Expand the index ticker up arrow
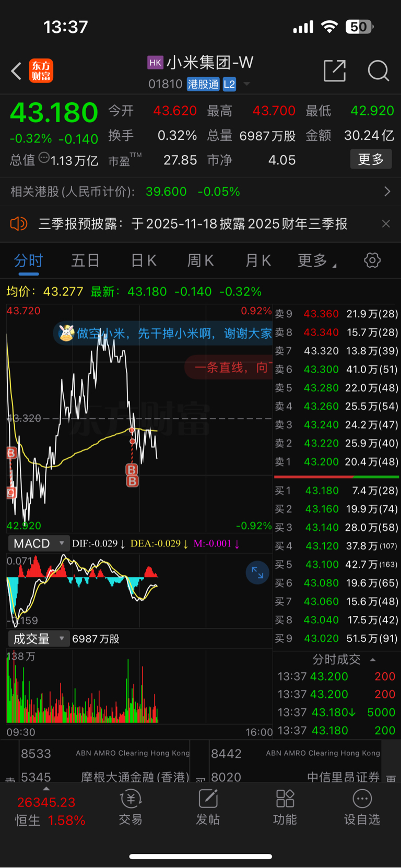401x868 pixels. pyautogui.click(x=46, y=789)
